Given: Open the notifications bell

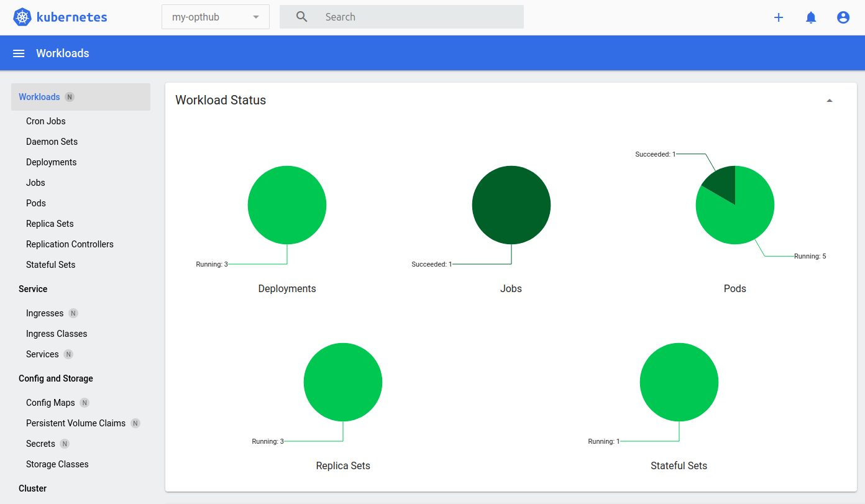Looking at the screenshot, I should (811, 17).
